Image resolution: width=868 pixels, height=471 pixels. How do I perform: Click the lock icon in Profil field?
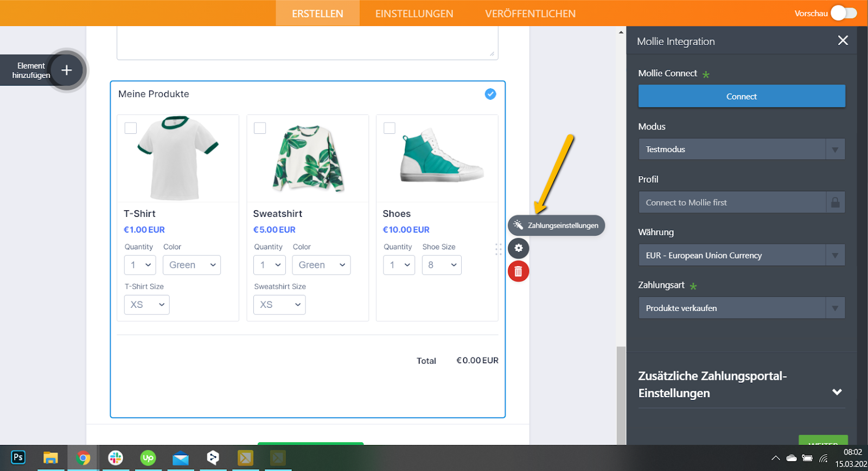tap(835, 202)
